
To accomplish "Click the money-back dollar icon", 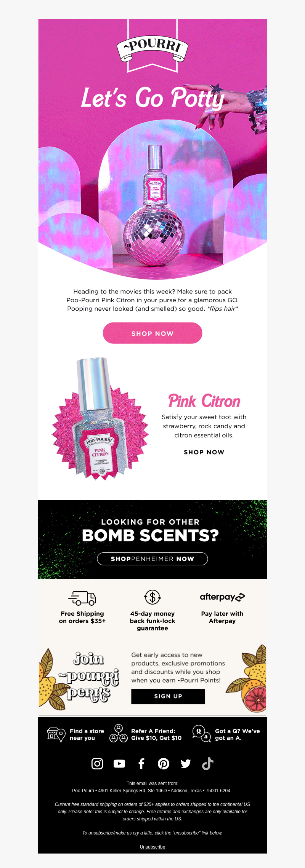I will [152, 597].
